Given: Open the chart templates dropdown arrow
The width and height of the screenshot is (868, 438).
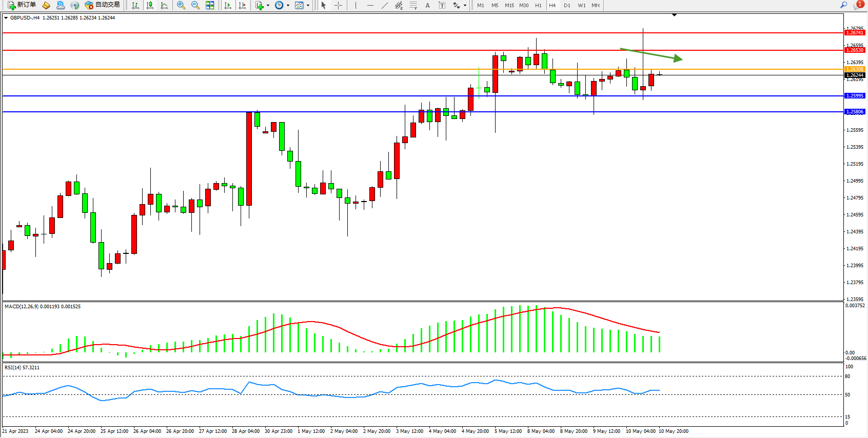Looking at the screenshot, I should [x=308, y=6].
